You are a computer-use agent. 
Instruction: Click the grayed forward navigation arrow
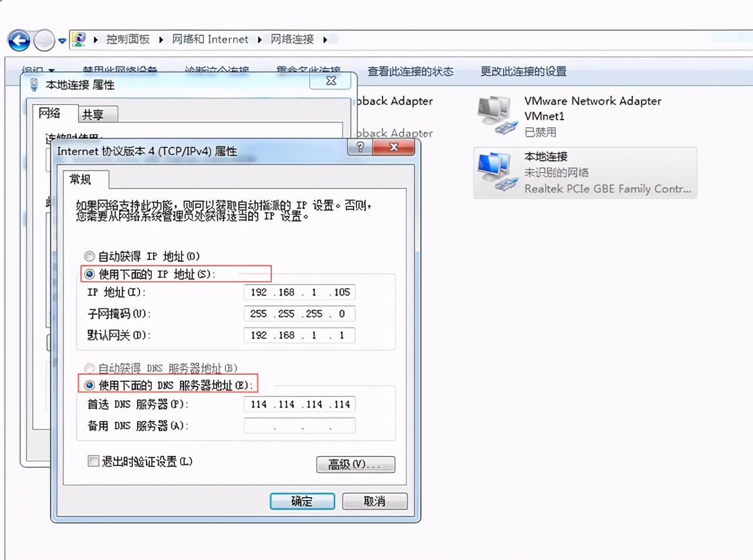pyautogui.click(x=44, y=40)
